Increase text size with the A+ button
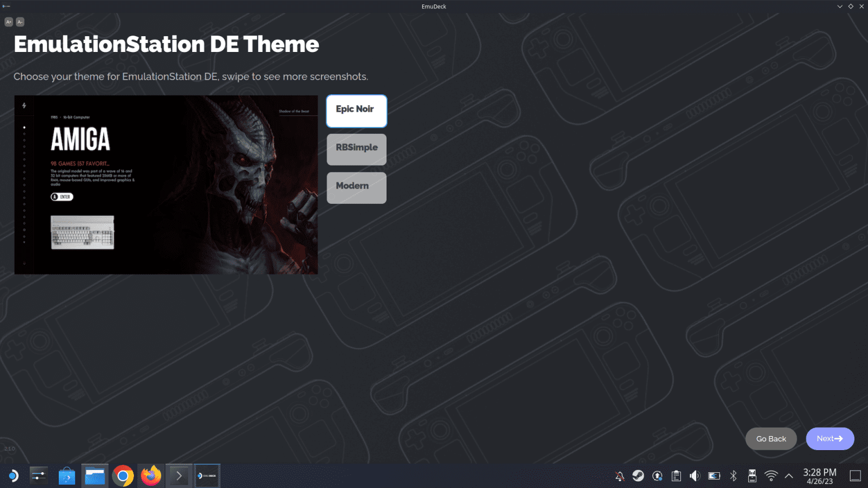This screenshot has width=868, height=488. (8, 21)
